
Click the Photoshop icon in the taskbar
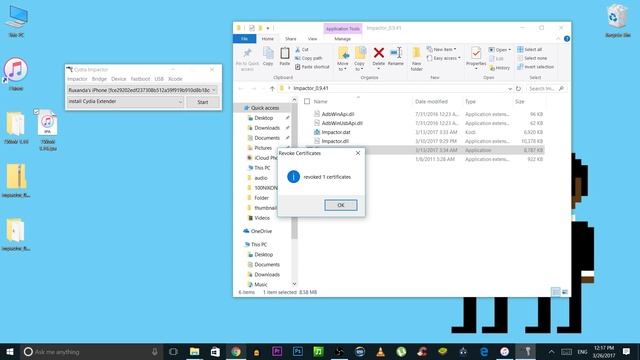click(298, 352)
